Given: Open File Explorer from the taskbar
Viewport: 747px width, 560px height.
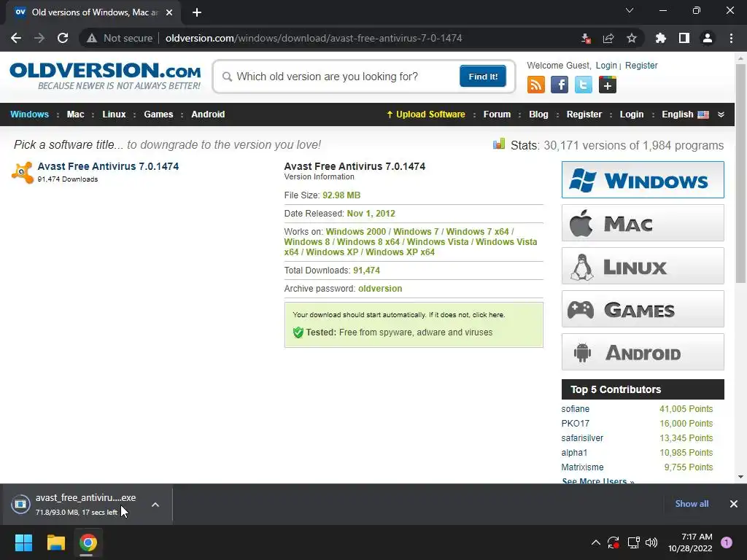Looking at the screenshot, I should 55,542.
